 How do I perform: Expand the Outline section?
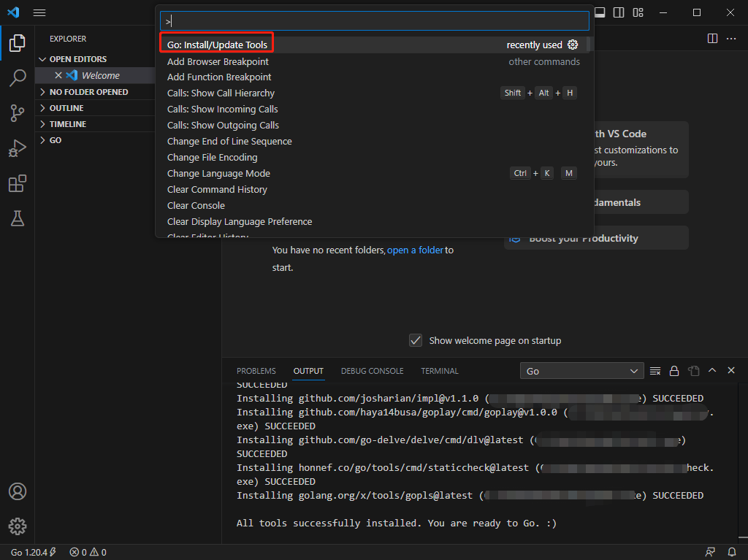[95, 108]
